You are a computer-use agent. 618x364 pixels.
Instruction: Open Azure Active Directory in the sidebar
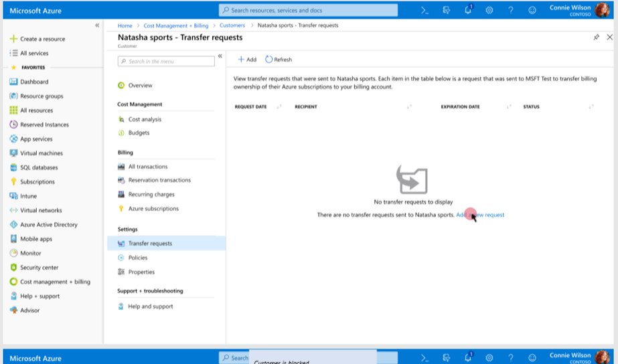tap(44, 225)
